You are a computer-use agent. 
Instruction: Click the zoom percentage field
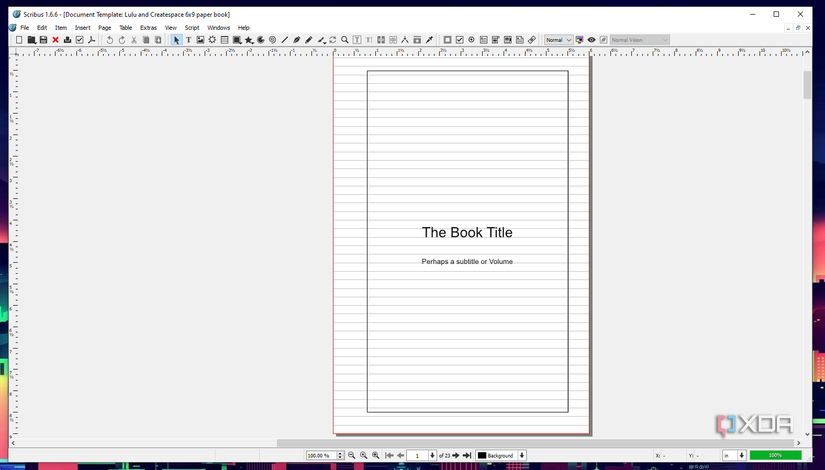(x=321, y=455)
